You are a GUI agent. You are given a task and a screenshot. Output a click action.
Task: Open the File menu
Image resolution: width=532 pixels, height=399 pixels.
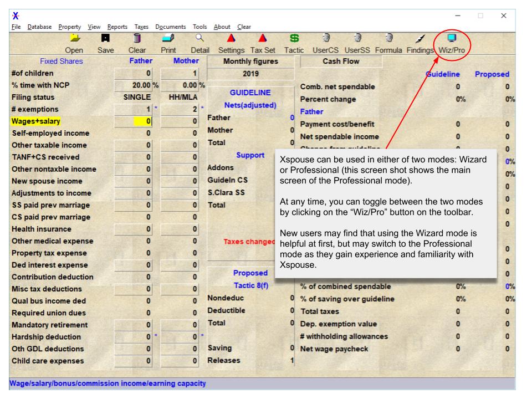16,27
